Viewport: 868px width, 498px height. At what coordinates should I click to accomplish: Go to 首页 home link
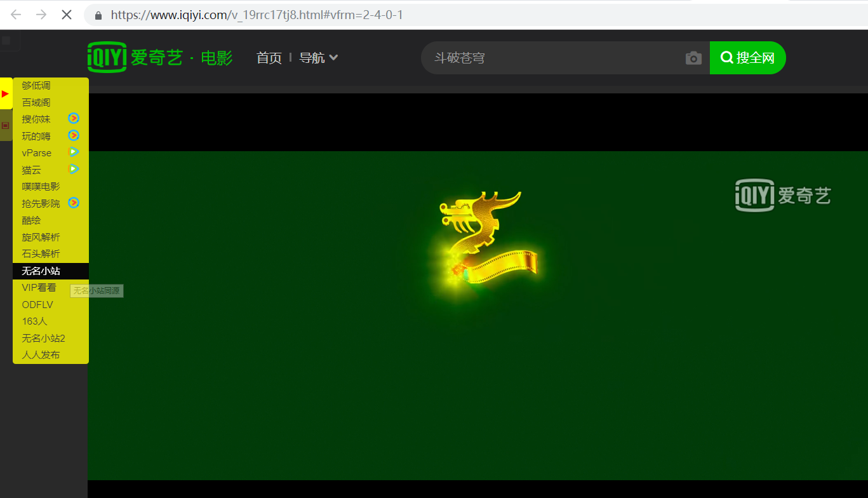[269, 58]
